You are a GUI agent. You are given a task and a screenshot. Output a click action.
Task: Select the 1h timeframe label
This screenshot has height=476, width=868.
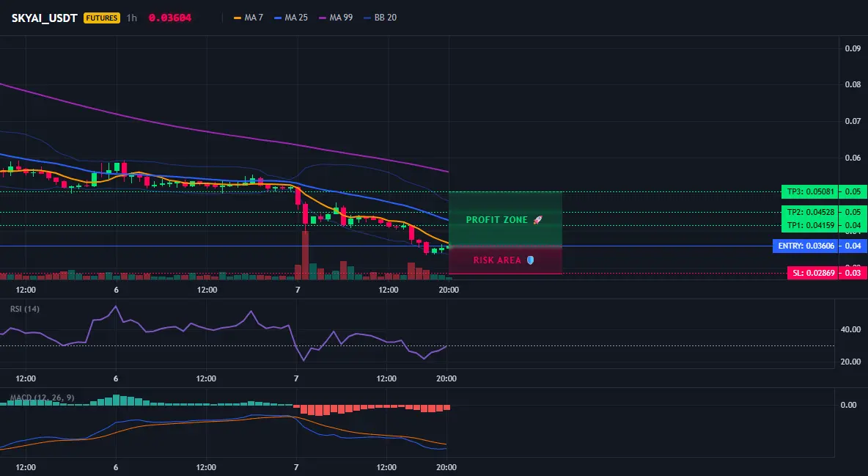[132, 18]
